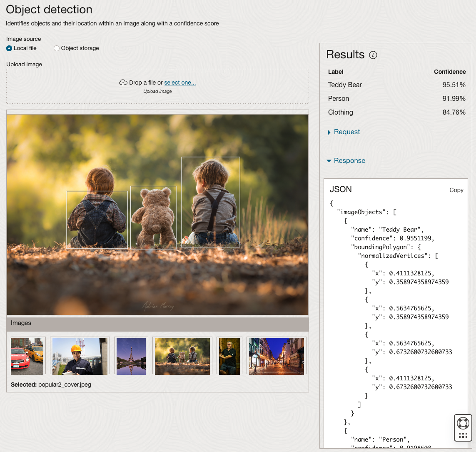This screenshot has width=476, height=452.
Task: Choose the Eiffel Tower night thumbnail
Action: tap(131, 356)
